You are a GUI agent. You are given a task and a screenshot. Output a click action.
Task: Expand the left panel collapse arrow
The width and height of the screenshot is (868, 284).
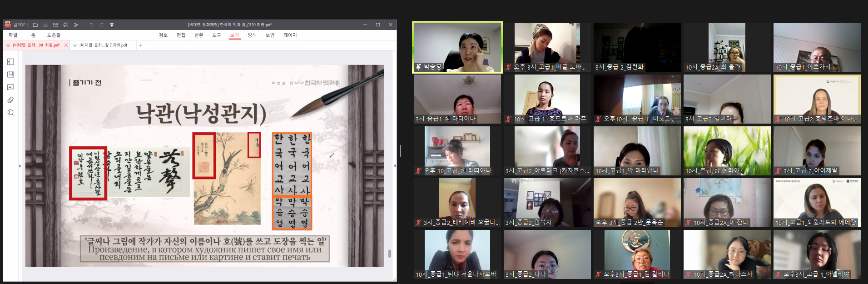pyautogui.click(x=20, y=166)
